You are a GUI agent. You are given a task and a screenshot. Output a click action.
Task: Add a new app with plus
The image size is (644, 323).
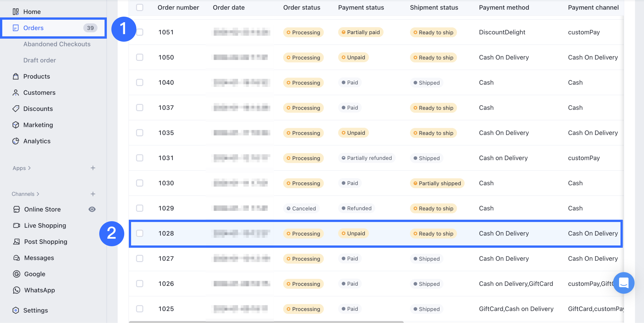93,168
